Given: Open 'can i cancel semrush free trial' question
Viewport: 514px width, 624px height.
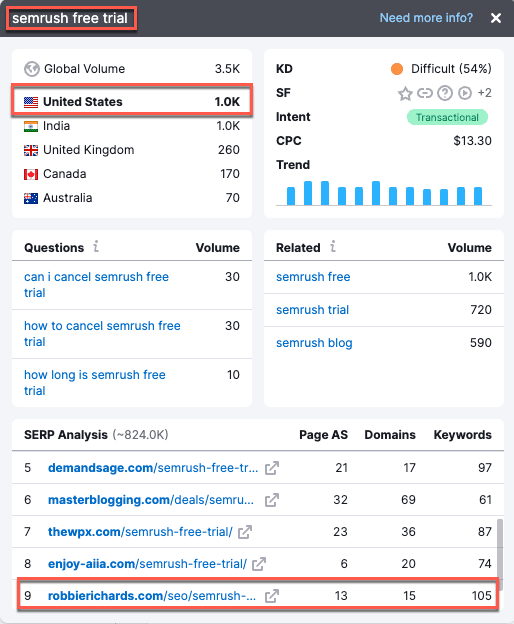Looking at the screenshot, I should [96, 285].
